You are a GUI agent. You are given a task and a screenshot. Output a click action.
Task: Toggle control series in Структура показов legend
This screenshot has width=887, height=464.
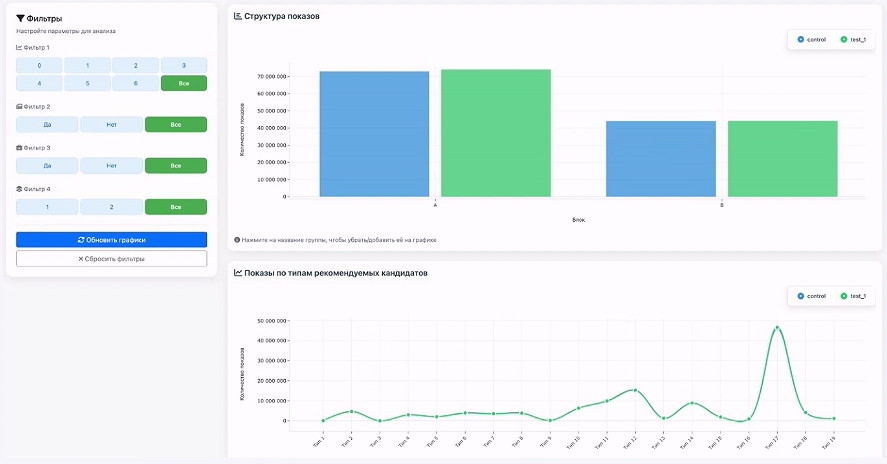click(x=811, y=40)
